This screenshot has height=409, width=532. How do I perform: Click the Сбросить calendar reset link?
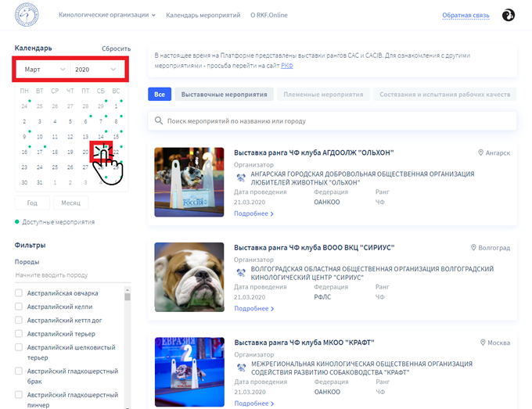(116, 48)
